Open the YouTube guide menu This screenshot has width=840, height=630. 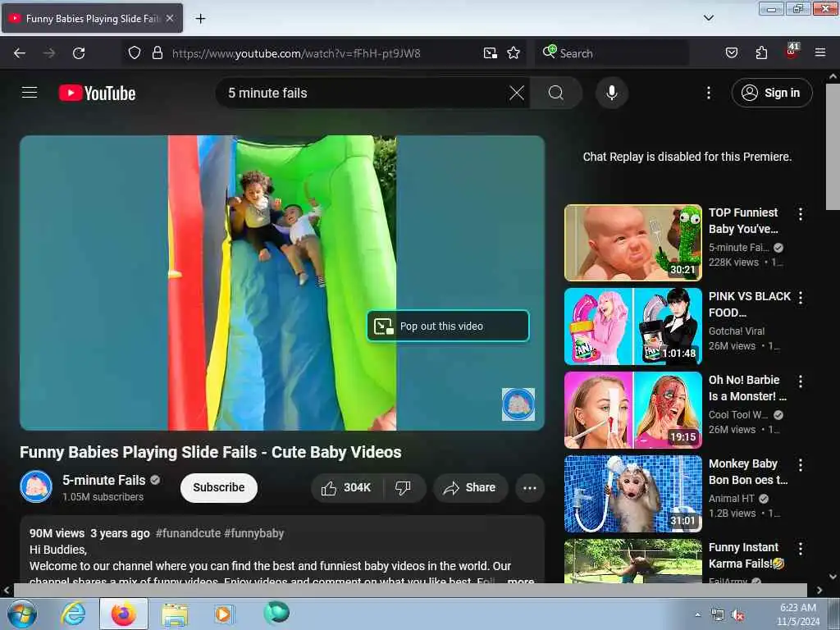tap(30, 93)
